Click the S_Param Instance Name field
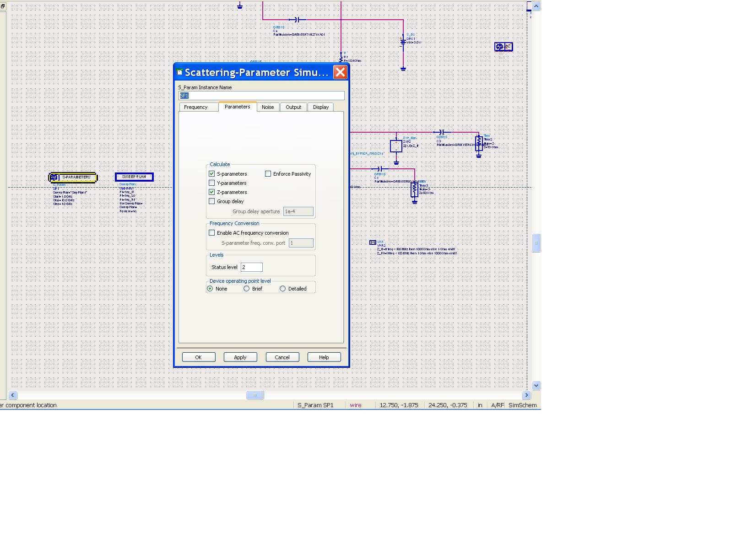 click(261, 96)
